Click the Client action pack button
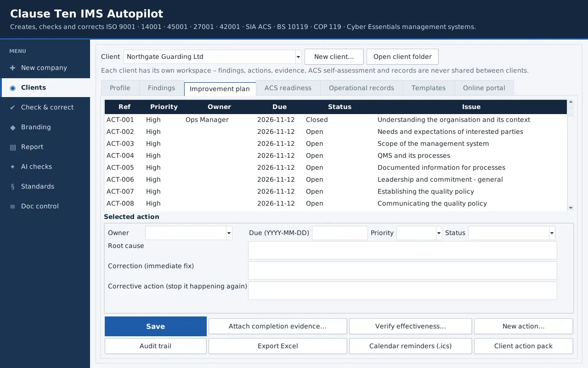The image size is (588, 368). click(x=524, y=346)
